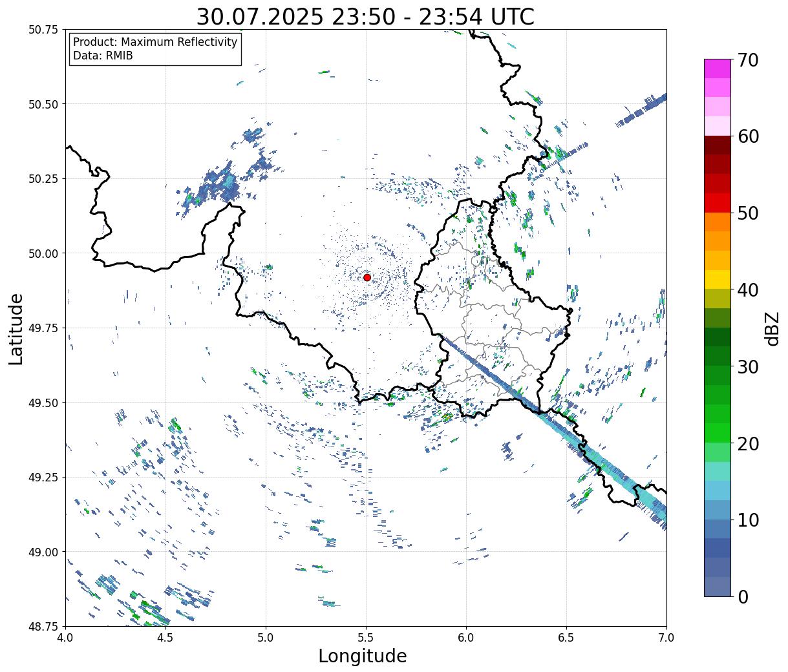This screenshot has width=788, height=672.
Task: Click the colorbar tick label 60
Action: click(748, 136)
